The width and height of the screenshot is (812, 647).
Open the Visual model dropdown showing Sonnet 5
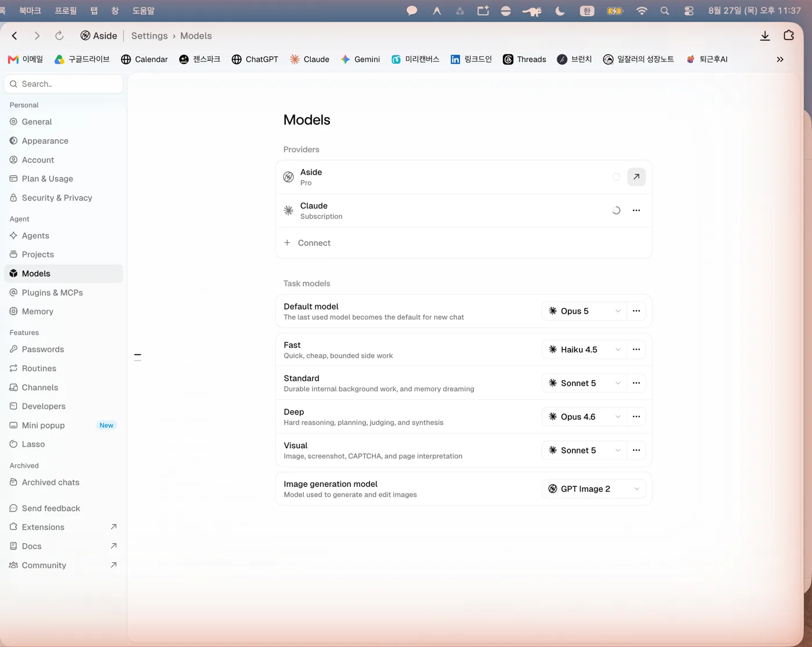[585, 450]
